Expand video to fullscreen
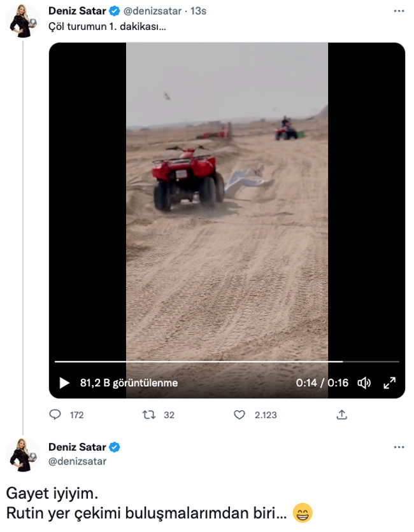Viewport: 414px width, 532px height. tap(389, 383)
